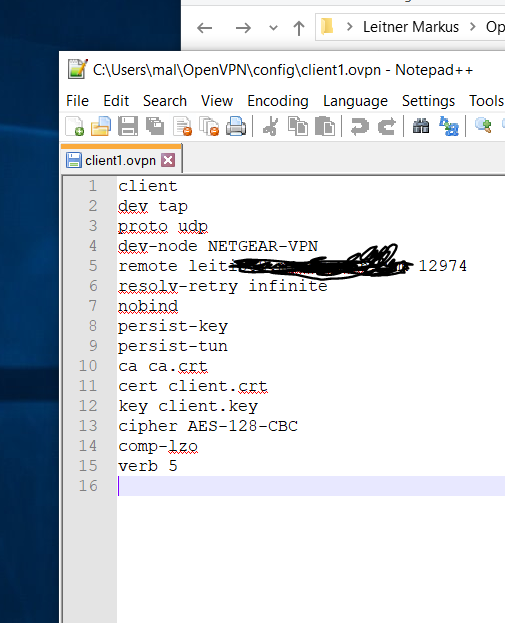Click port number 12974 on line 5
This screenshot has width=505, height=623.
pyautogui.click(x=443, y=266)
